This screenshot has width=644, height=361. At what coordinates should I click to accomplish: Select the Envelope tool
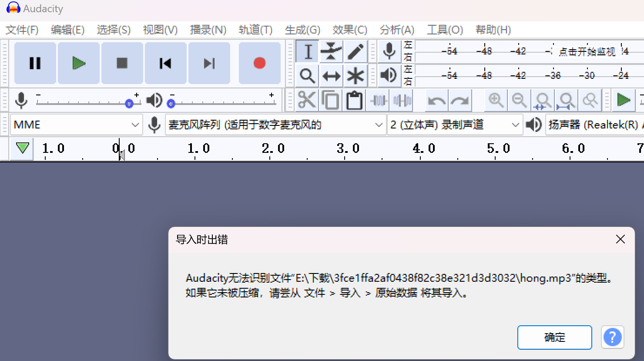coord(331,52)
